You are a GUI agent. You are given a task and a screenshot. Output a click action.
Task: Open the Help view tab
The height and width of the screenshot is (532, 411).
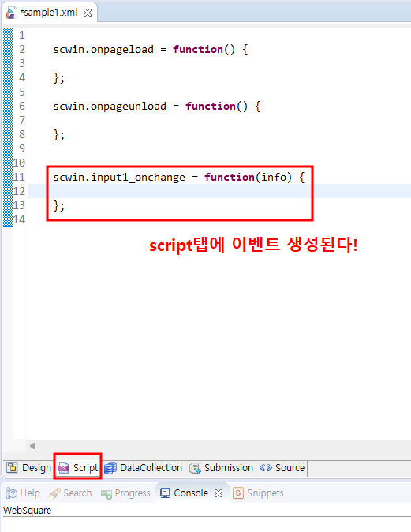click(x=23, y=493)
